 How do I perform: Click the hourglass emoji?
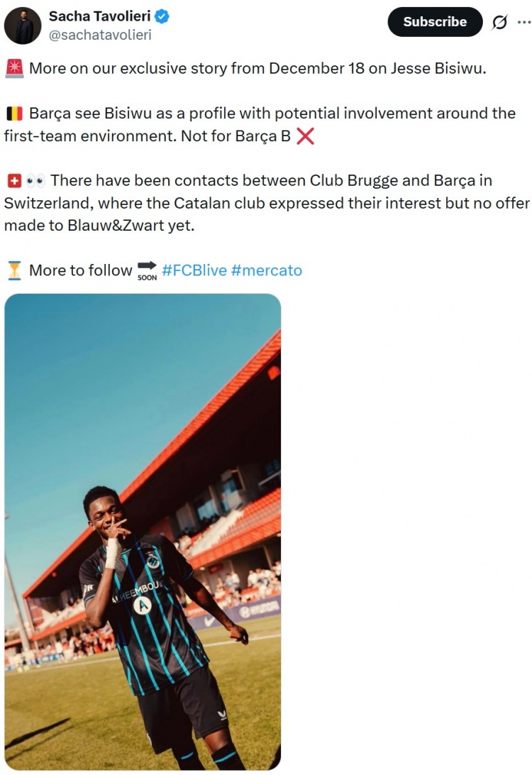pos(13,270)
